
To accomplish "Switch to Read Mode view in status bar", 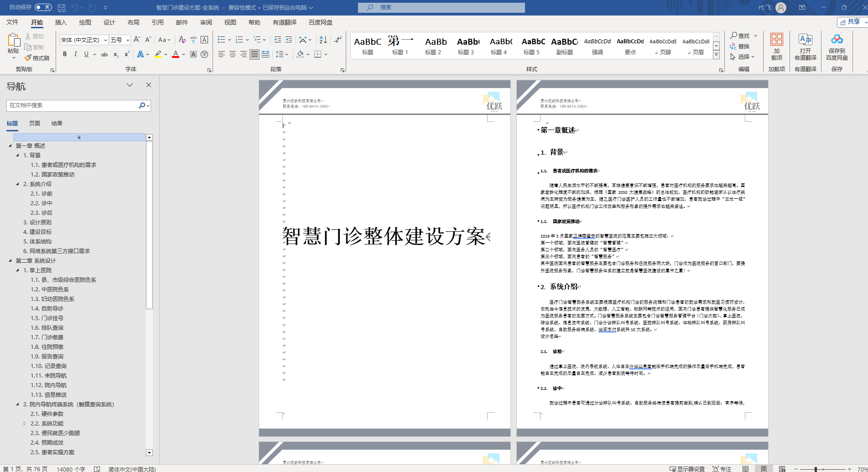I will (x=745, y=469).
